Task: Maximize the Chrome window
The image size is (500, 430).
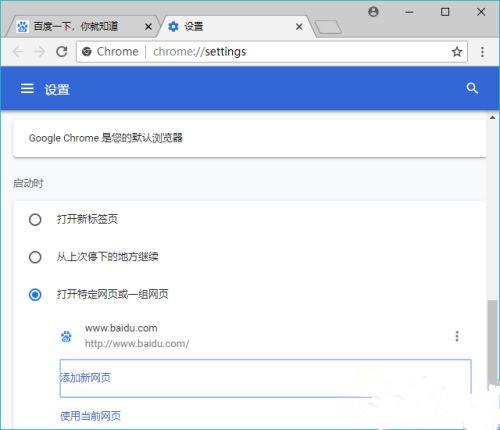Action: [x=445, y=12]
